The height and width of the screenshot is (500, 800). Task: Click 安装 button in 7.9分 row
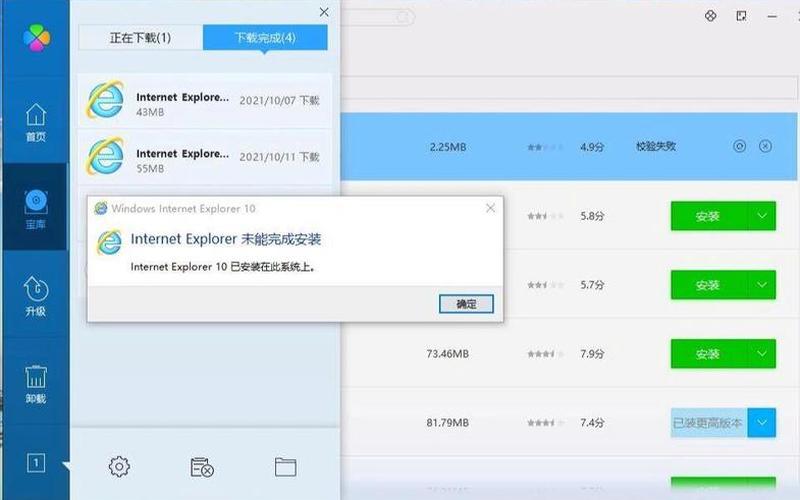tap(709, 354)
